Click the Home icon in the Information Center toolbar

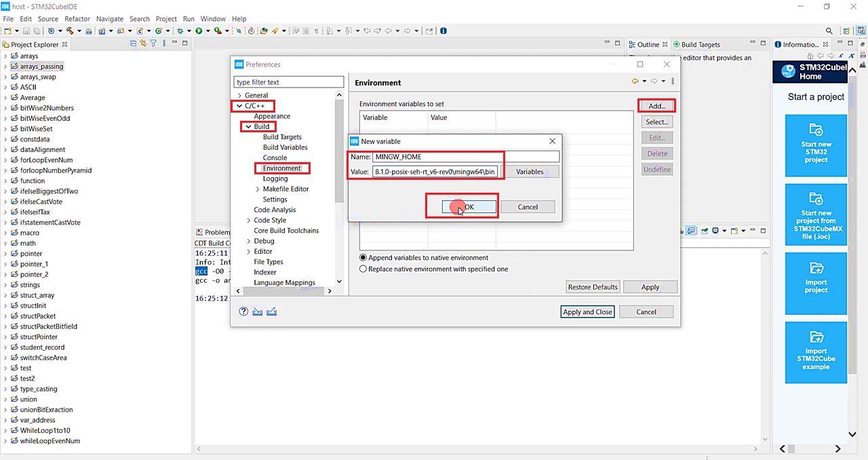point(810,56)
